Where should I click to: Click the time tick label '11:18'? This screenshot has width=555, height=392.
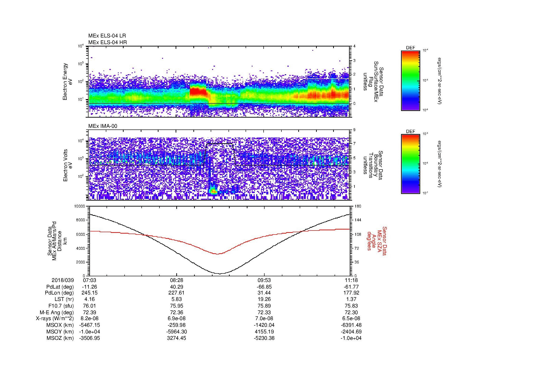tap(351, 280)
